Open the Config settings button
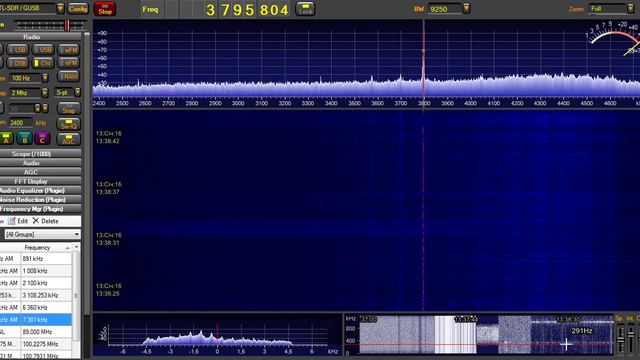The width and height of the screenshot is (640, 360). pyautogui.click(x=78, y=9)
